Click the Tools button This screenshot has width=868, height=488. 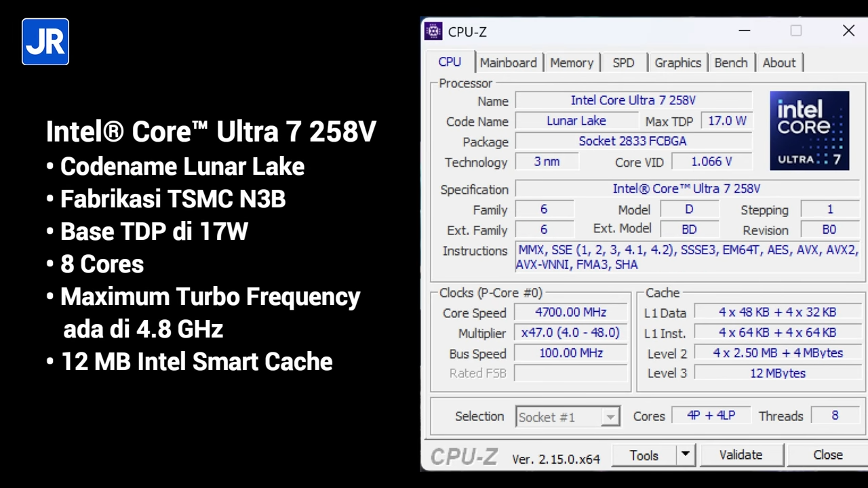(x=644, y=455)
